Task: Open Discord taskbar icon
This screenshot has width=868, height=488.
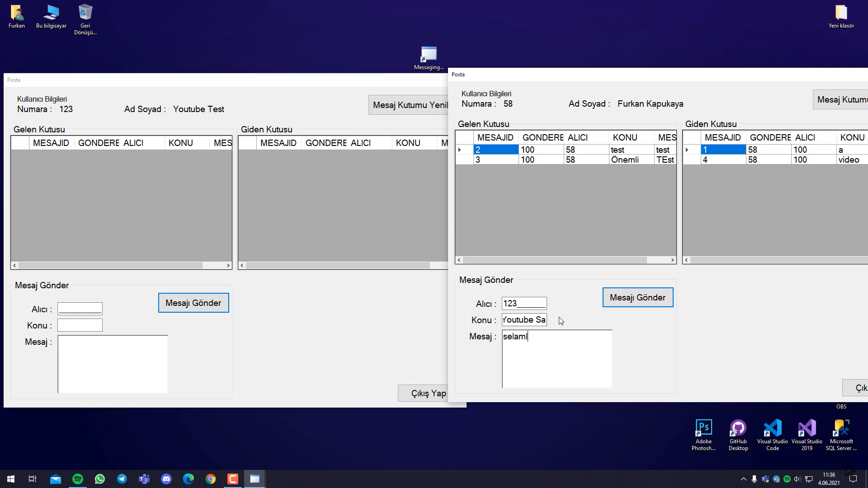Action: pyautogui.click(x=166, y=479)
